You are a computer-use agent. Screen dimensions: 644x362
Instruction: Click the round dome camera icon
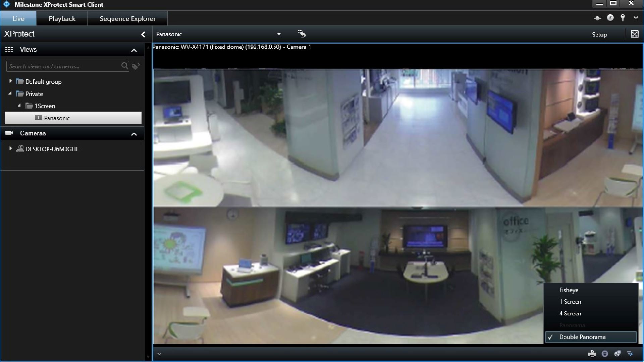coord(605,354)
